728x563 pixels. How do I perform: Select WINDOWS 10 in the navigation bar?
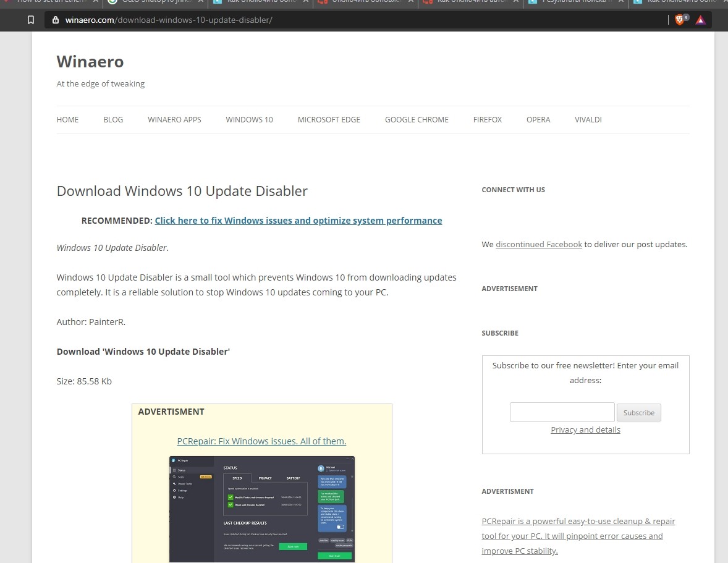click(x=249, y=120)
